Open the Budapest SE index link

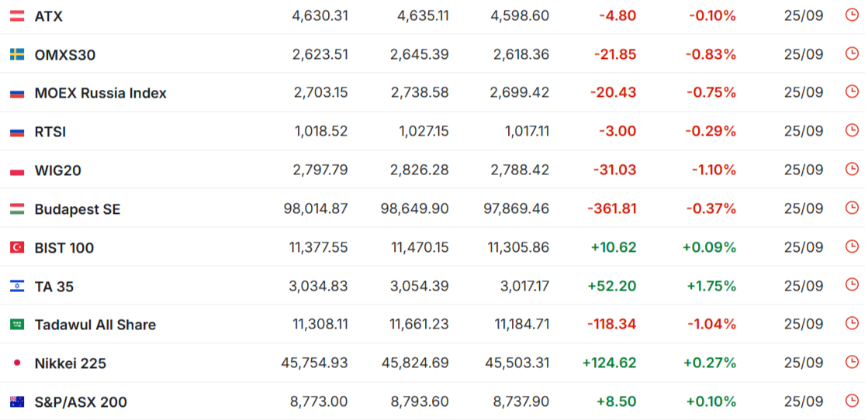78,209
